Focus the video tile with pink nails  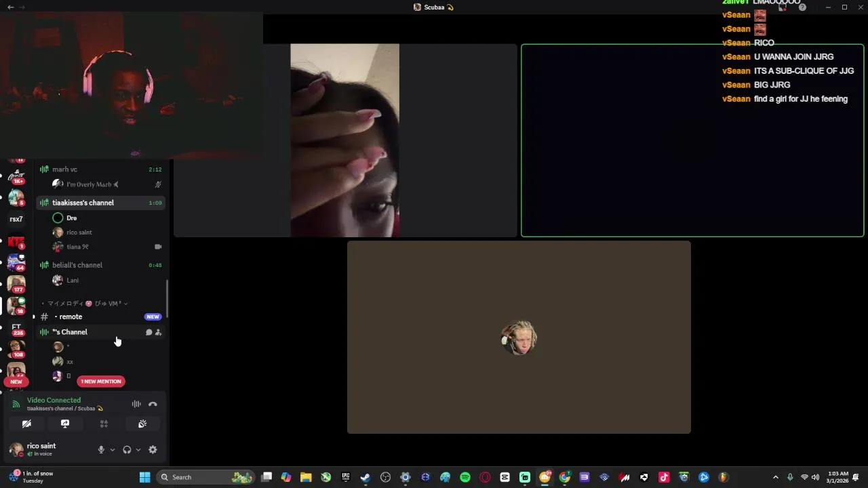pos(345,140)
